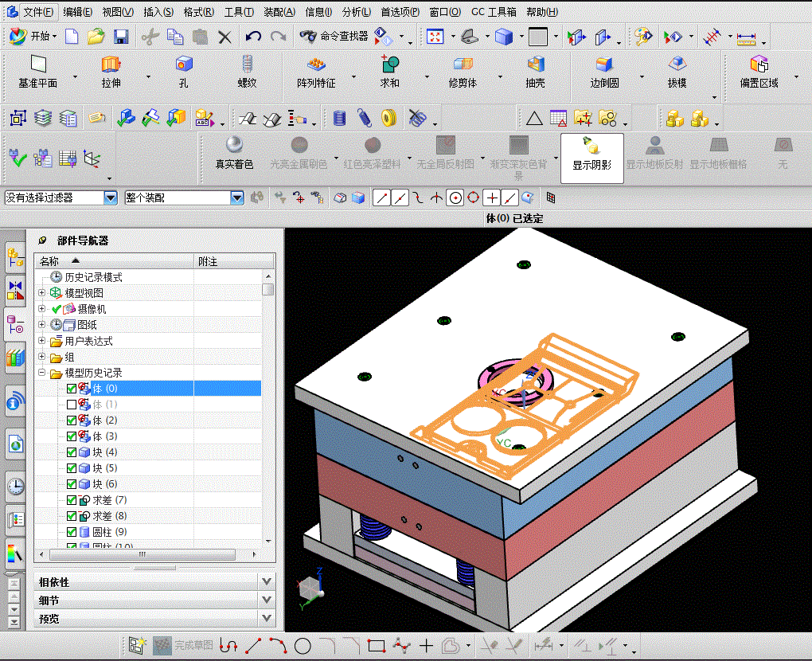Click the 附注 column header

[234, 261]
